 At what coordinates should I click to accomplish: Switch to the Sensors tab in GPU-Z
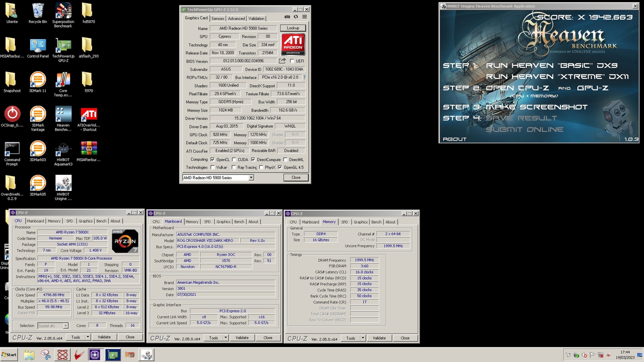218,18
